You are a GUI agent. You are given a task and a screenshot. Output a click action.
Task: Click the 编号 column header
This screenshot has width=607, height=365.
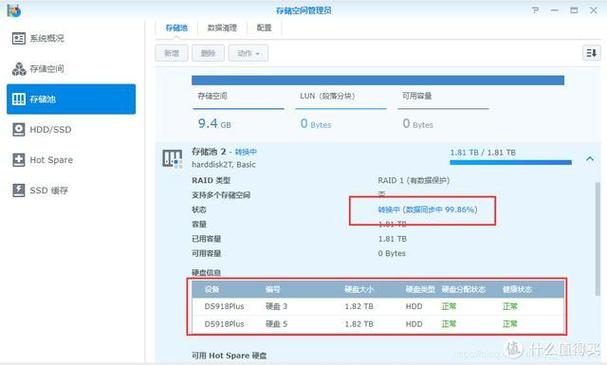pos(273,289)
